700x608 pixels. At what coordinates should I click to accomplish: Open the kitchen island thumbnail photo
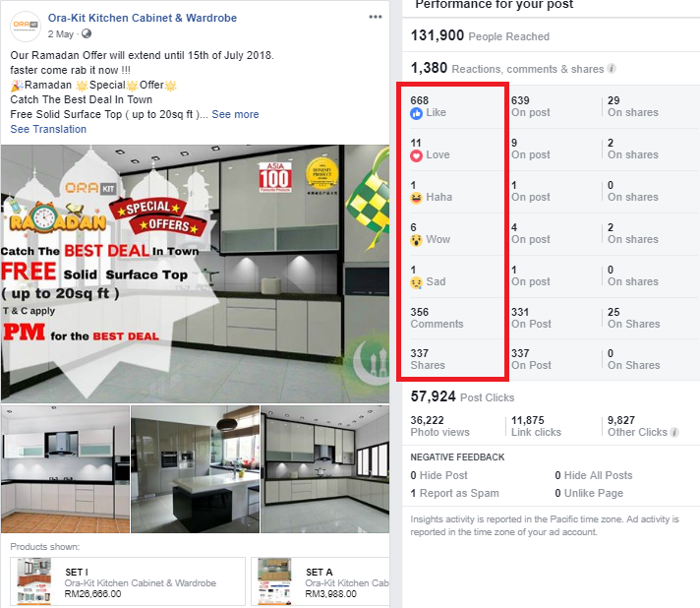pos(195,469)
